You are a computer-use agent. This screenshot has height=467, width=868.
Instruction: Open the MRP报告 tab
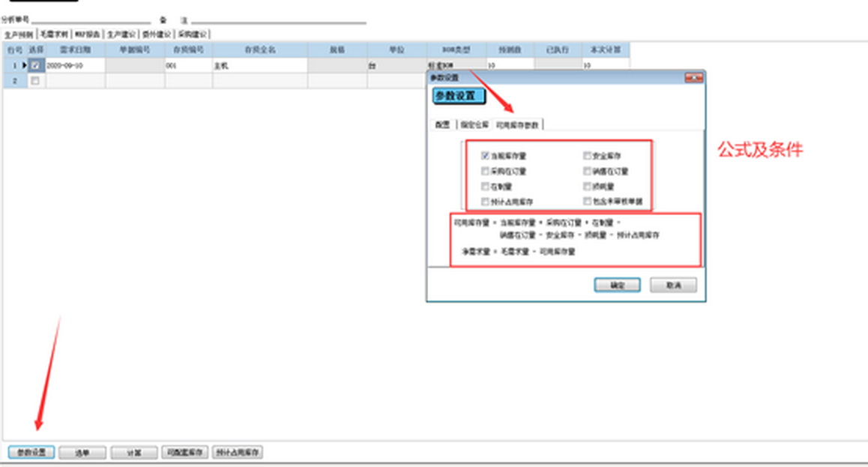(87, 34)
